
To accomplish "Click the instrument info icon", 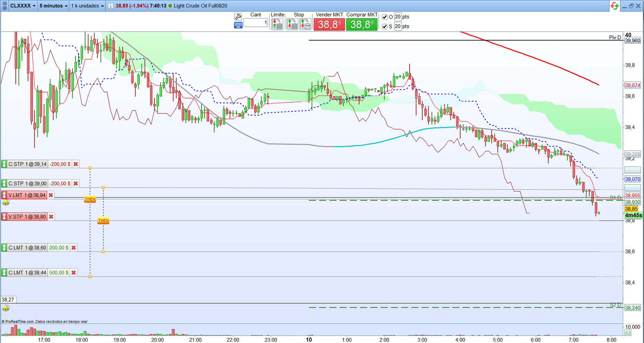I will pos(111,6).
